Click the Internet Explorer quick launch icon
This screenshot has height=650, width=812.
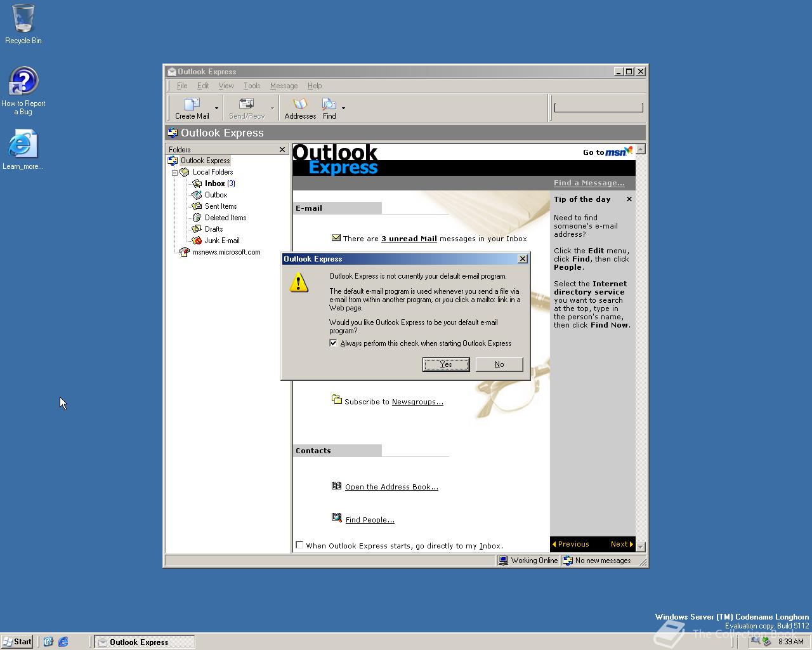[63, 642]
